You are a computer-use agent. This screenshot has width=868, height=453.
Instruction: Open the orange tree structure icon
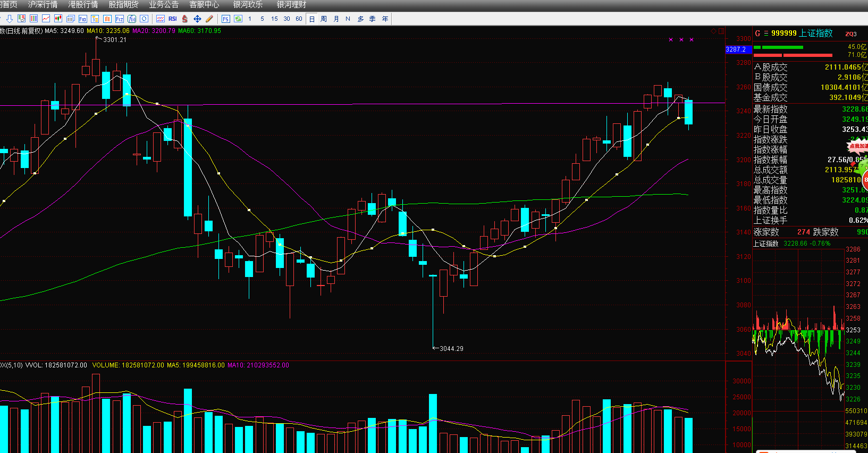(95, 19)
